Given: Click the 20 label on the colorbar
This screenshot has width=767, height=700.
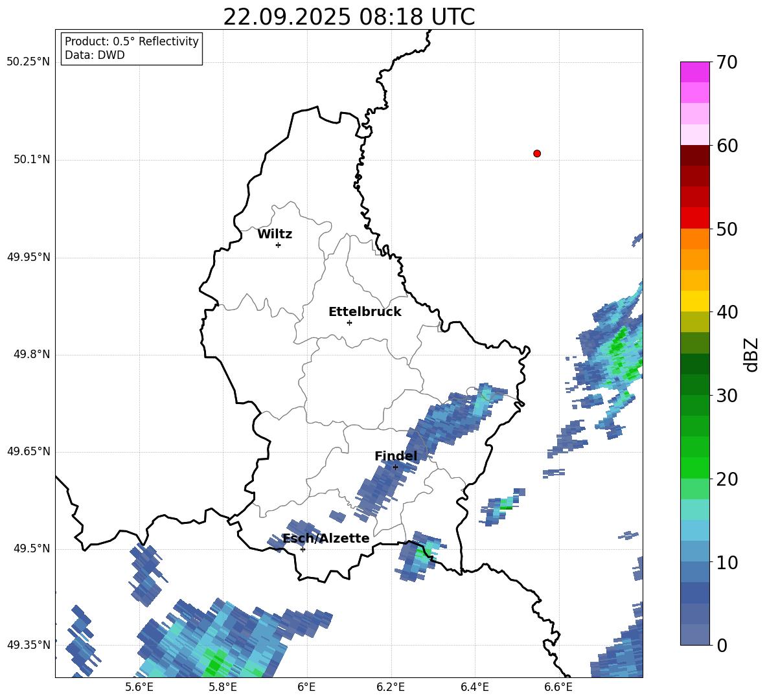Looking at the screenshot, I should [x=726, y=479].
